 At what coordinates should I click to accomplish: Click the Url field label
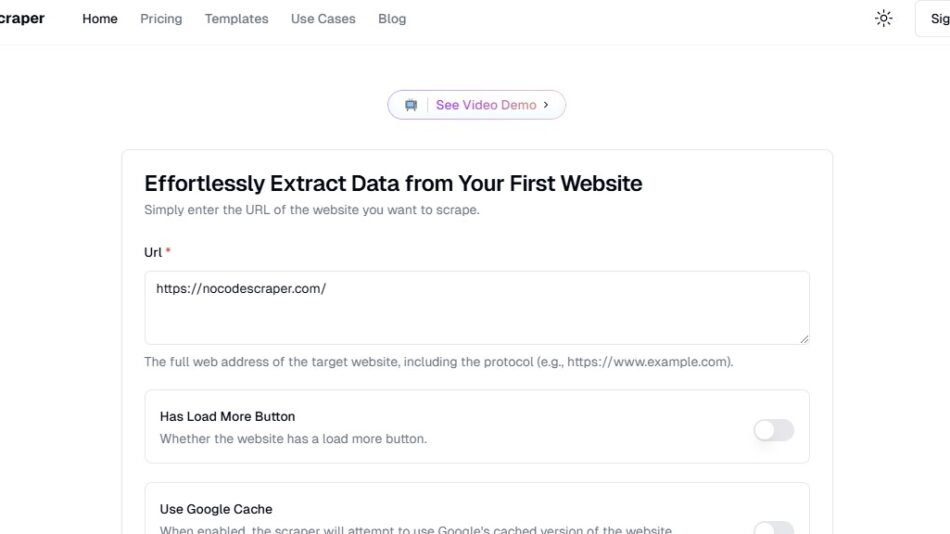click(x=153, y=252)
